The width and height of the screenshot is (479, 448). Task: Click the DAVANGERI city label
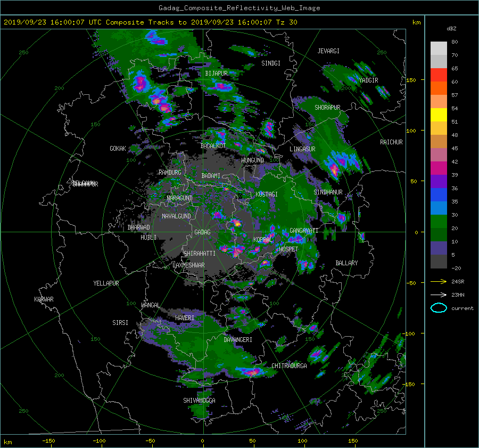pyautogui.click(x=238, y=340)
